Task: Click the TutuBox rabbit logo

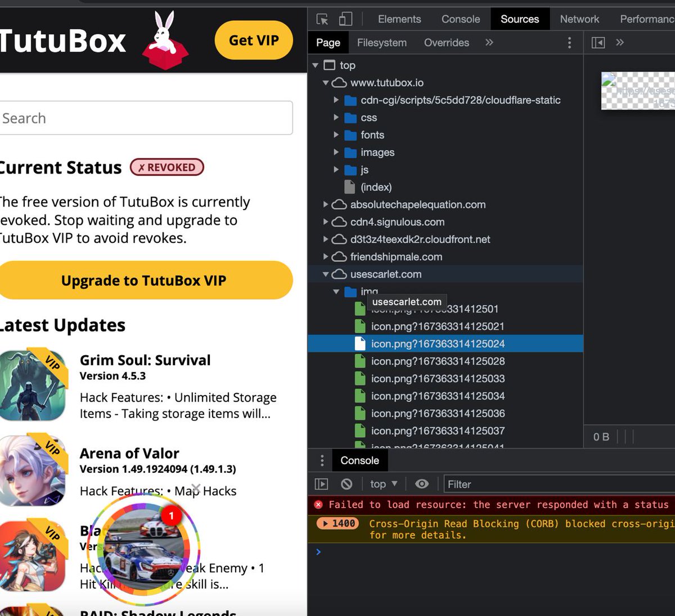Action: [165, 40]
